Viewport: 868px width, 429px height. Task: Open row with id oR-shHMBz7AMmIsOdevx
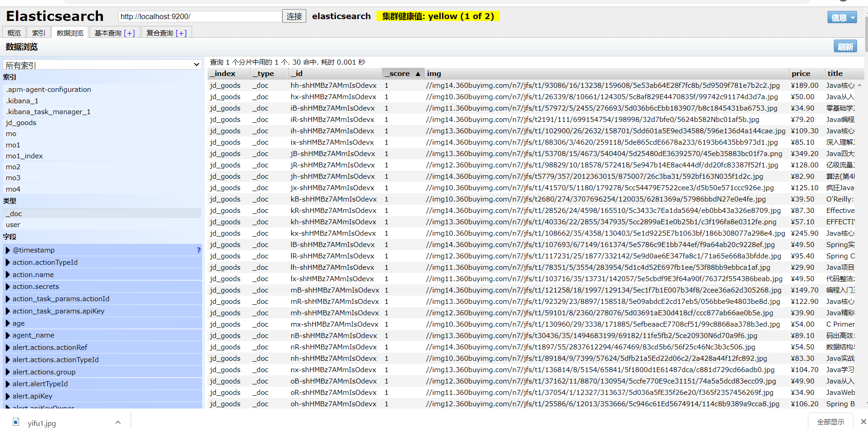tap(333, 393)
